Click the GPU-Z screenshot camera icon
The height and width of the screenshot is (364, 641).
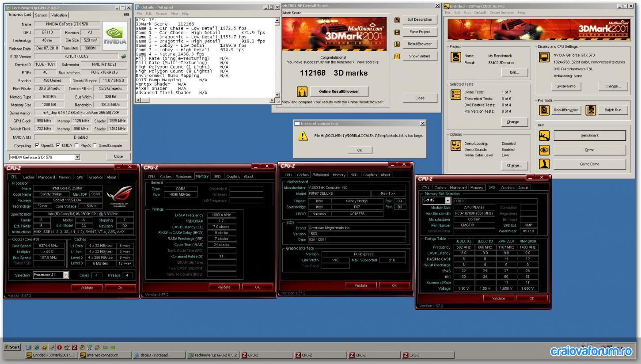[127, 15]
